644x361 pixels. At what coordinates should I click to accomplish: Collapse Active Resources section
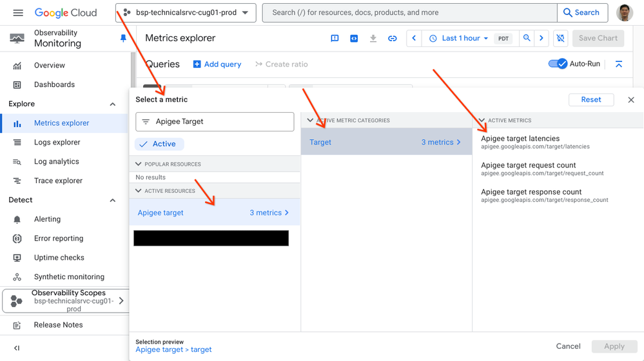coord(139,191)
